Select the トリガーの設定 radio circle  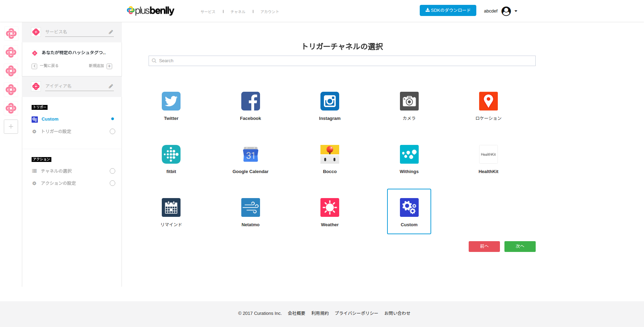point(112,131)
